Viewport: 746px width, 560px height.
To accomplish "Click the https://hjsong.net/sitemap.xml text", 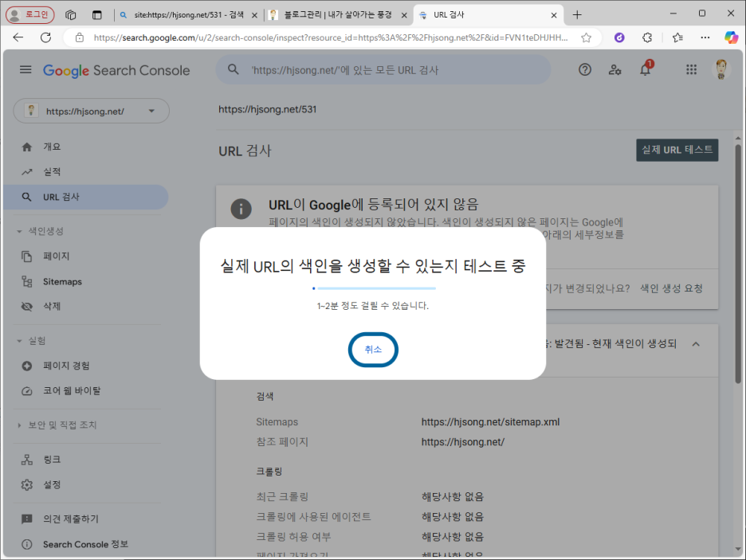I will point(490,421).
